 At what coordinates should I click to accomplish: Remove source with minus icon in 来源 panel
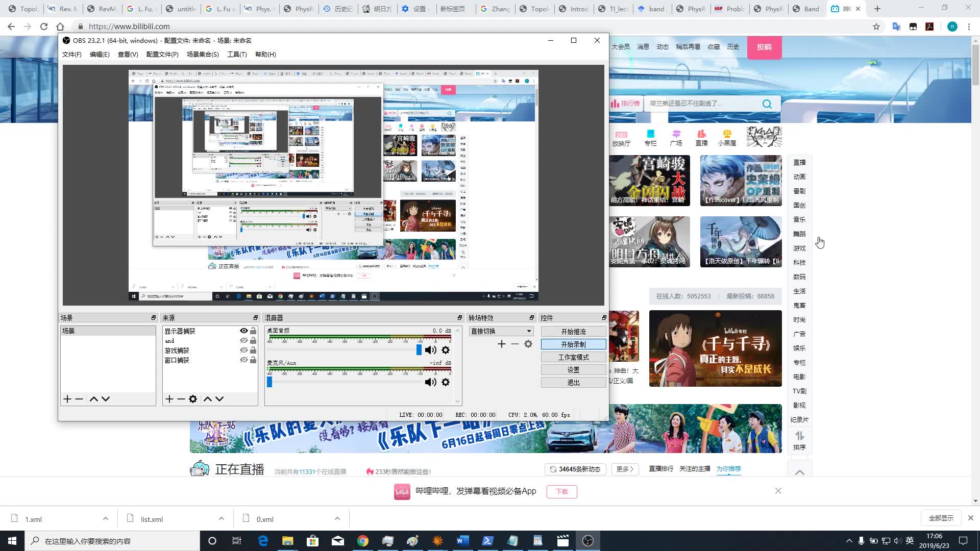(181, 399)
